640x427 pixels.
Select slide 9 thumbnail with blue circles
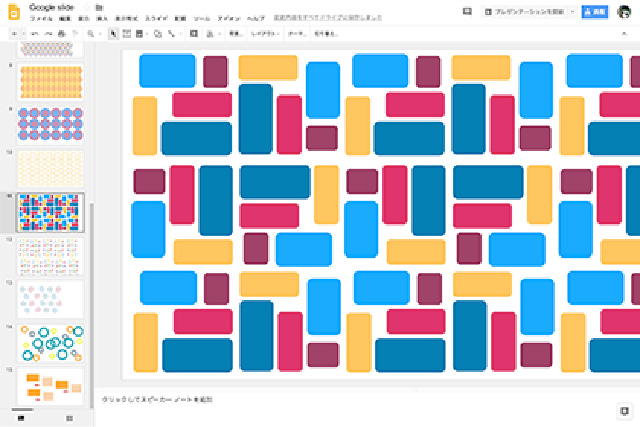point(51,125)
